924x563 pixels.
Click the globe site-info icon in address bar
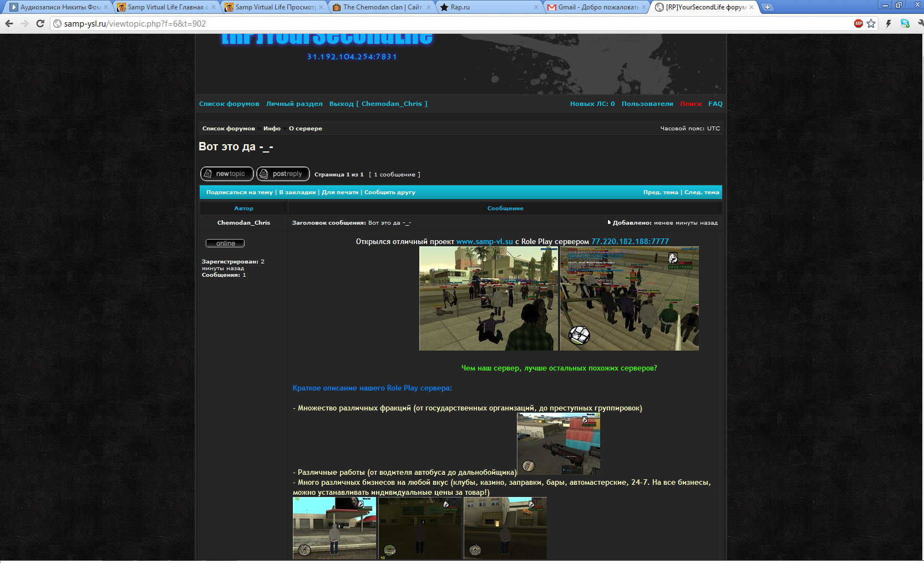[57, 23]
